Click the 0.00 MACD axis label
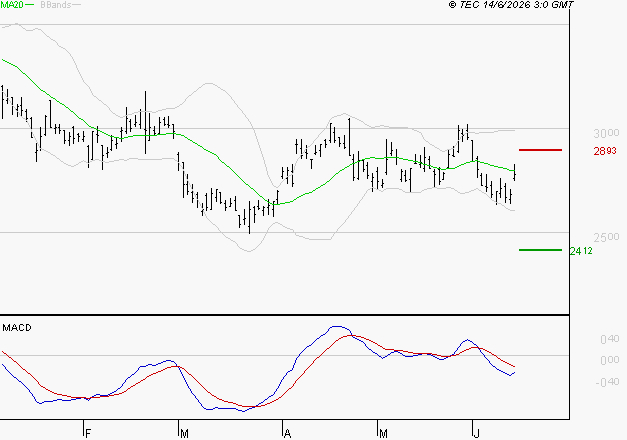The image size is (627, 440). (x=610, y=360)
